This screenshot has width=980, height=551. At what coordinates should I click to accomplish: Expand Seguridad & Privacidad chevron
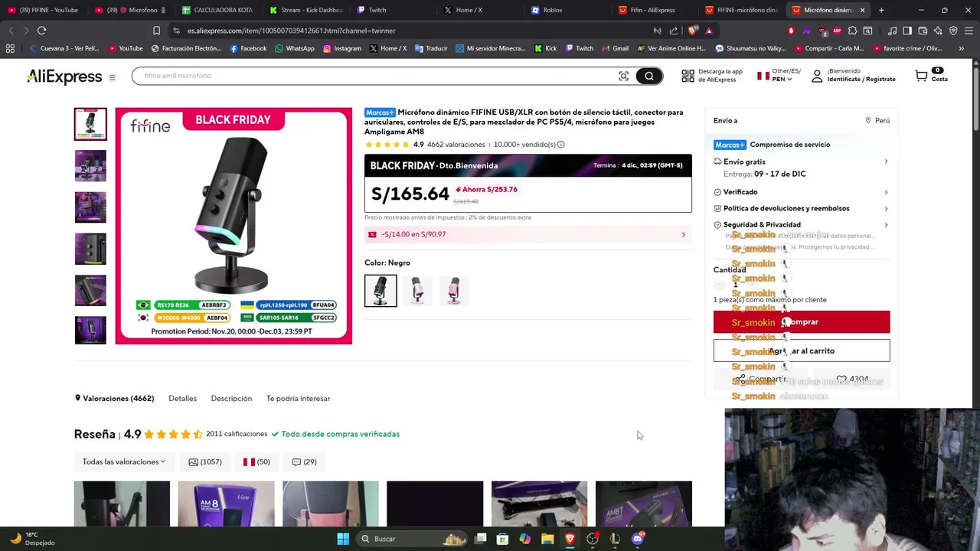coord(886,225)
